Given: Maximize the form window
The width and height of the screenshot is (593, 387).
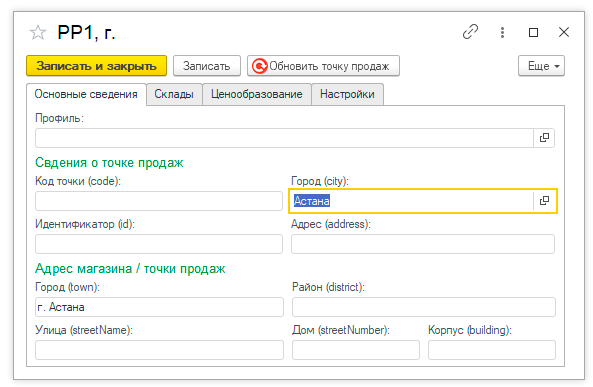Looking at the screenshot, I should click(533, 33).
